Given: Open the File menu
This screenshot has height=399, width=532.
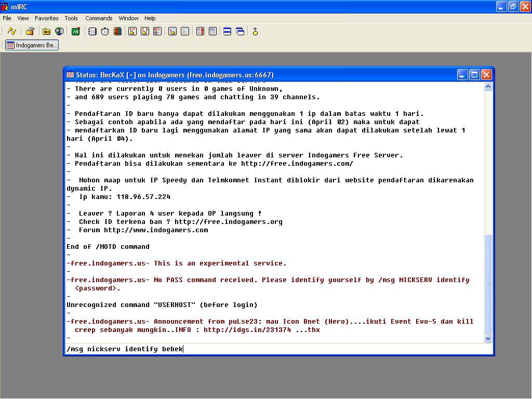Looking at the screenshot, I should point(7,18).
